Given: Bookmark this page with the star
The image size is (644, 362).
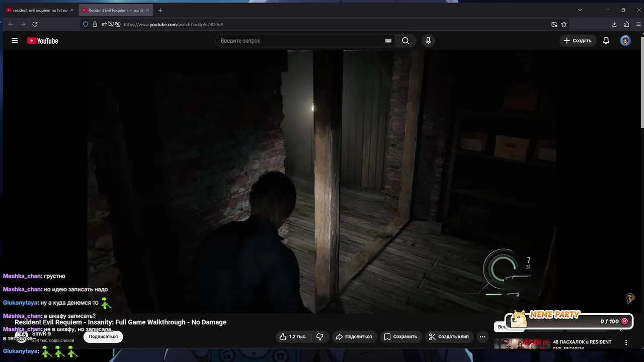Looking at the screenshot, I should click(x=564, y=24).
